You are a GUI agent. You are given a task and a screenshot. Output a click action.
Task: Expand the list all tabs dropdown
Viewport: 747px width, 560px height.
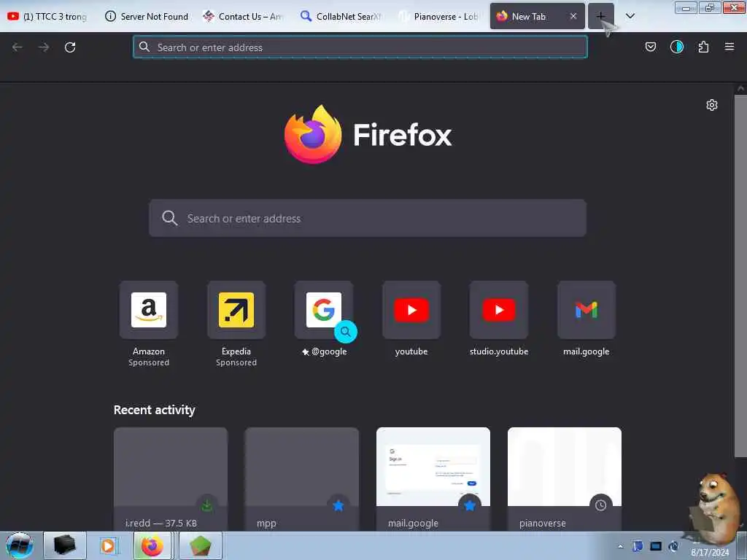[x=630, y=16]
